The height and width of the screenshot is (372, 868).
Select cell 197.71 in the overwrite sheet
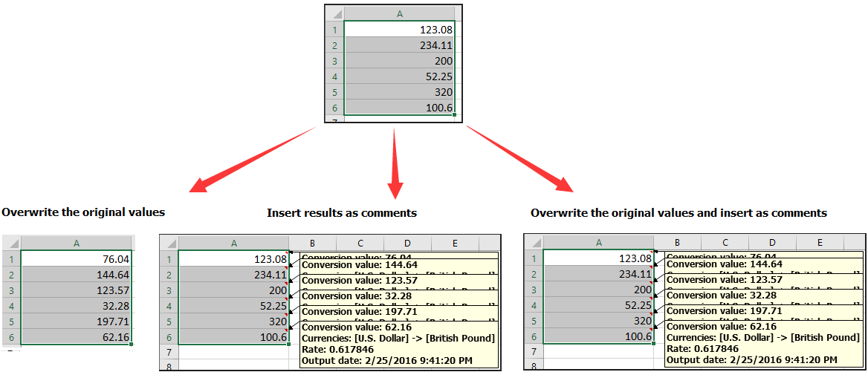click(77, 321)
